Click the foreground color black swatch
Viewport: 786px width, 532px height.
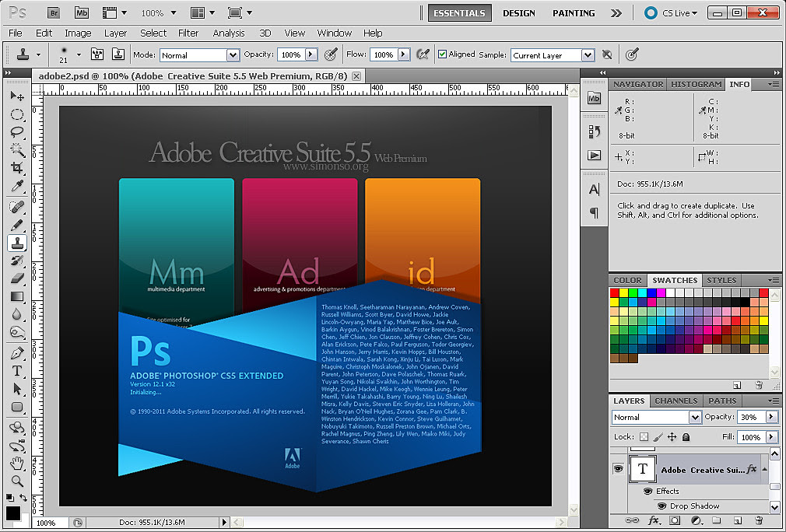click(13, 513)
